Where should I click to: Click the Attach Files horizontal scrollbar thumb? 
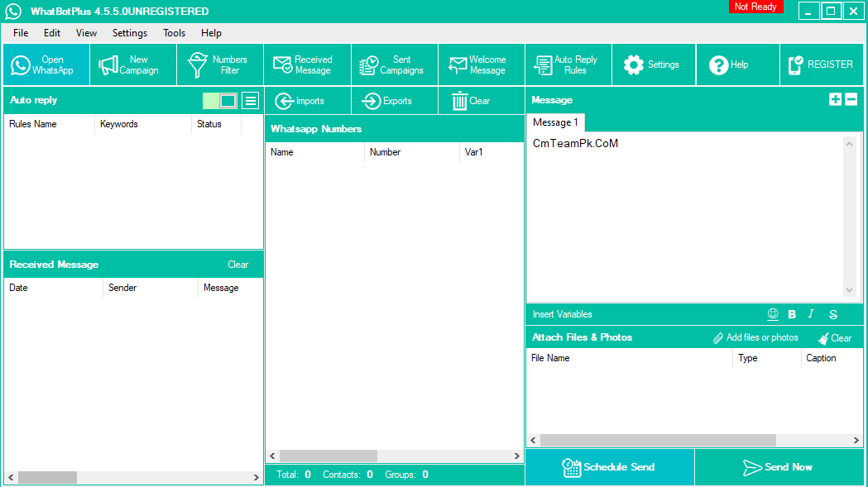[658, 441]
